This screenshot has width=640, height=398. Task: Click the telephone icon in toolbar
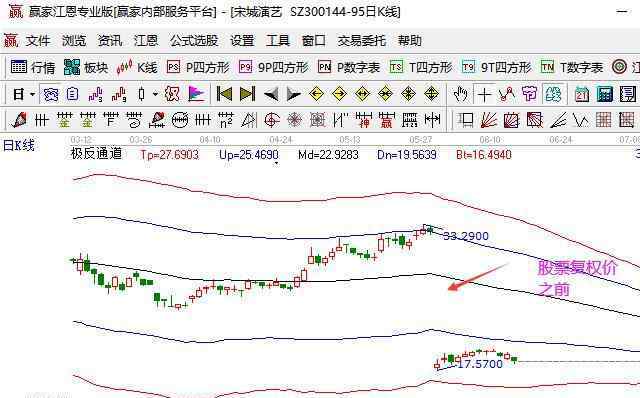(x=51, y=95)
